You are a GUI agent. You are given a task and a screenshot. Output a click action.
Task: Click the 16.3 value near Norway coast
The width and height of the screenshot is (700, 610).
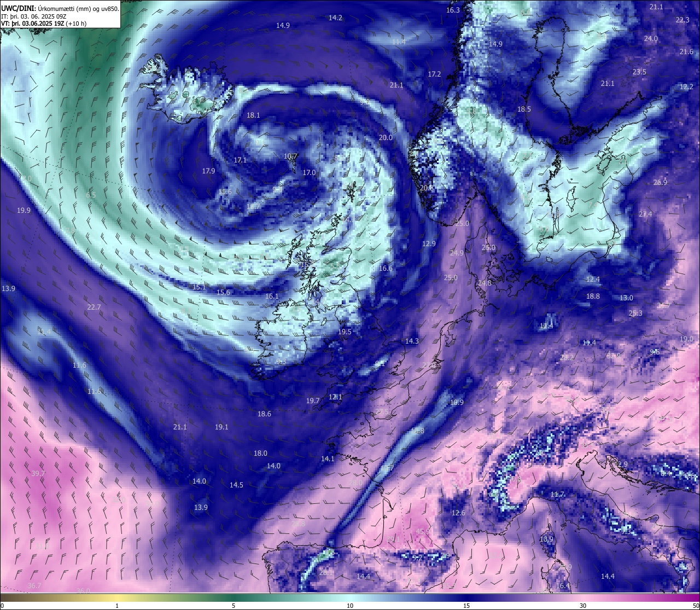(453, 10)
